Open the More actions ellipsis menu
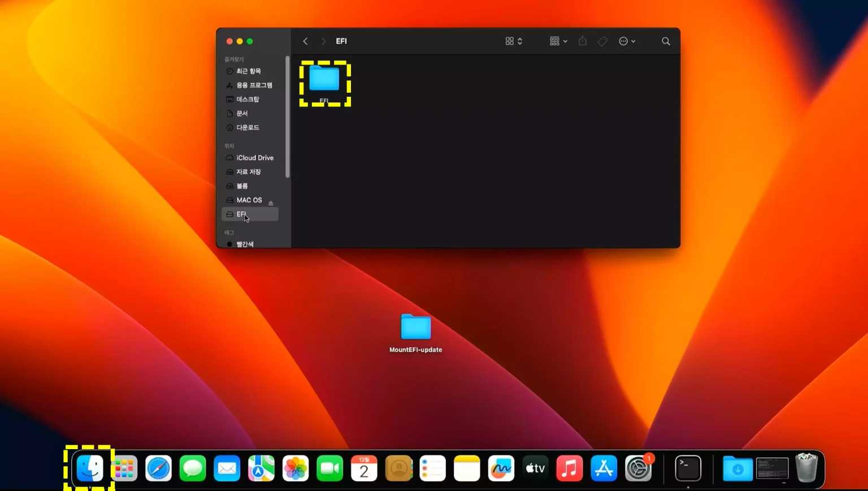The width and height of the screenshot is (868, 491). (x=627, y=41)
